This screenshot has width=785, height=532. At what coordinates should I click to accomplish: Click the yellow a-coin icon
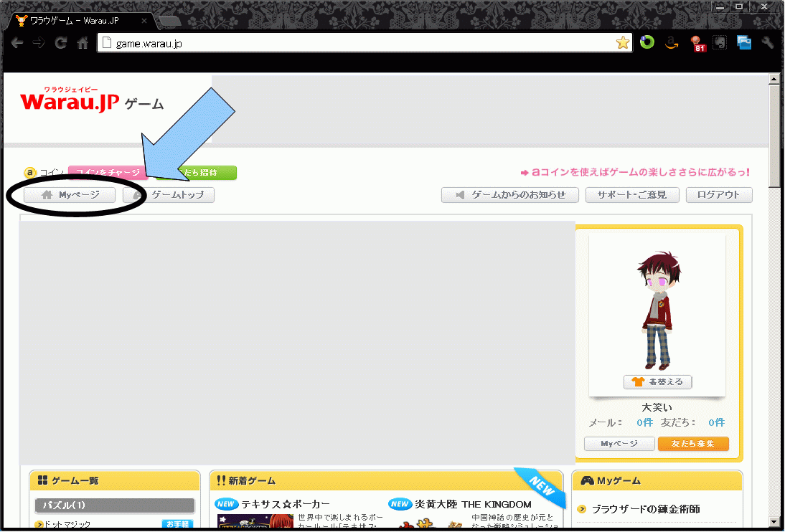click(x=30, y=174)
